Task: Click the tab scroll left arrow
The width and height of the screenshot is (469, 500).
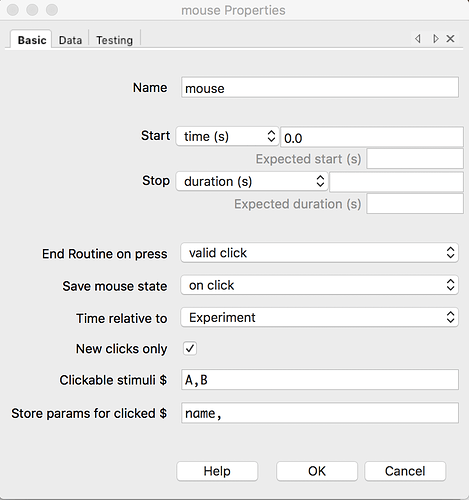Action: point(418,39)
